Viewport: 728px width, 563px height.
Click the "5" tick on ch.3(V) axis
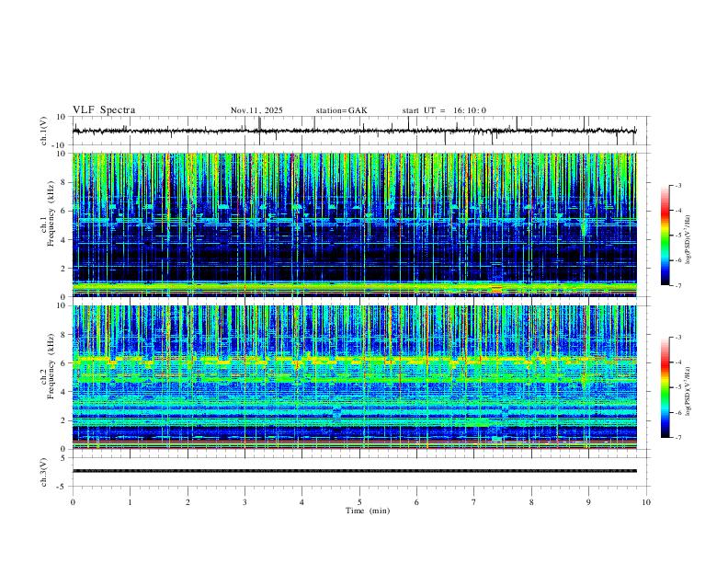[x=64, y=458]
